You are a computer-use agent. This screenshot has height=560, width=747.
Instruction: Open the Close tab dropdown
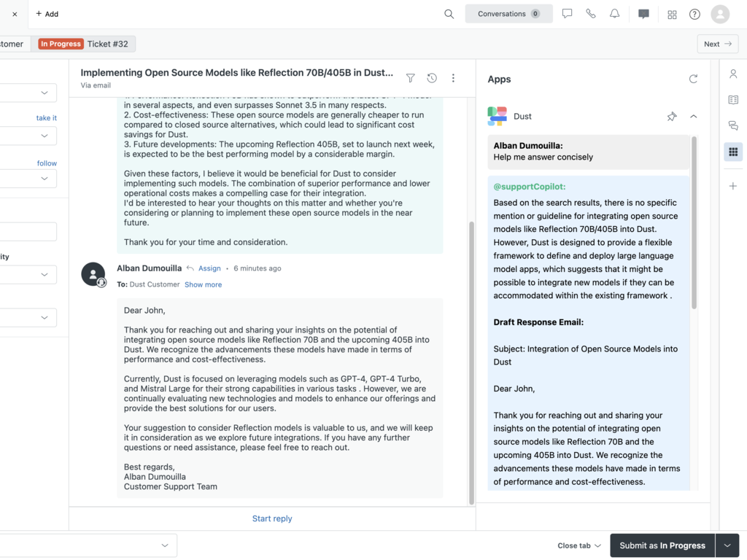click(x=579, y=545)
